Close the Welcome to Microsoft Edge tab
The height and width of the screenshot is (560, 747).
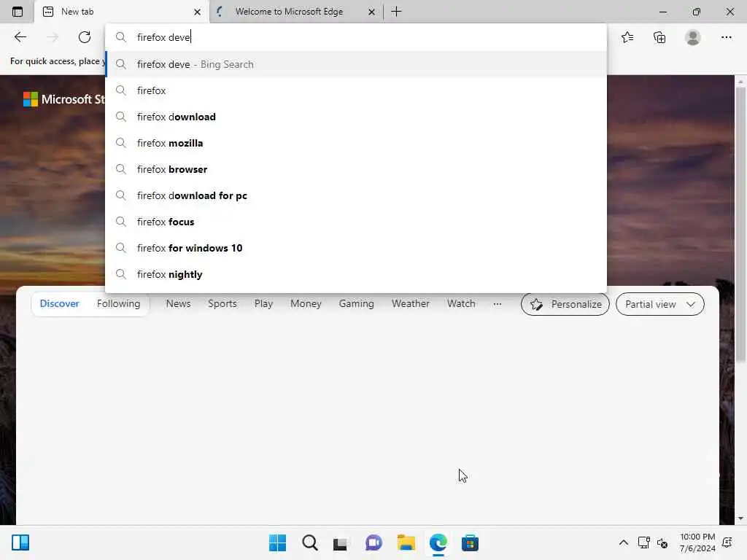(371, 12)
